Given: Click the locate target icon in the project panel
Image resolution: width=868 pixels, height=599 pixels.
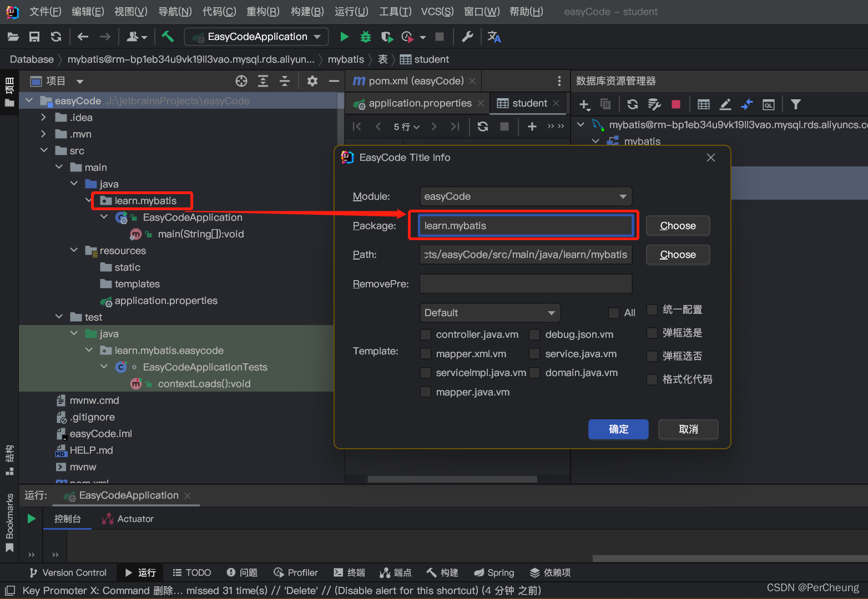Looking at the screenshot, I should [x=241, y=81].
